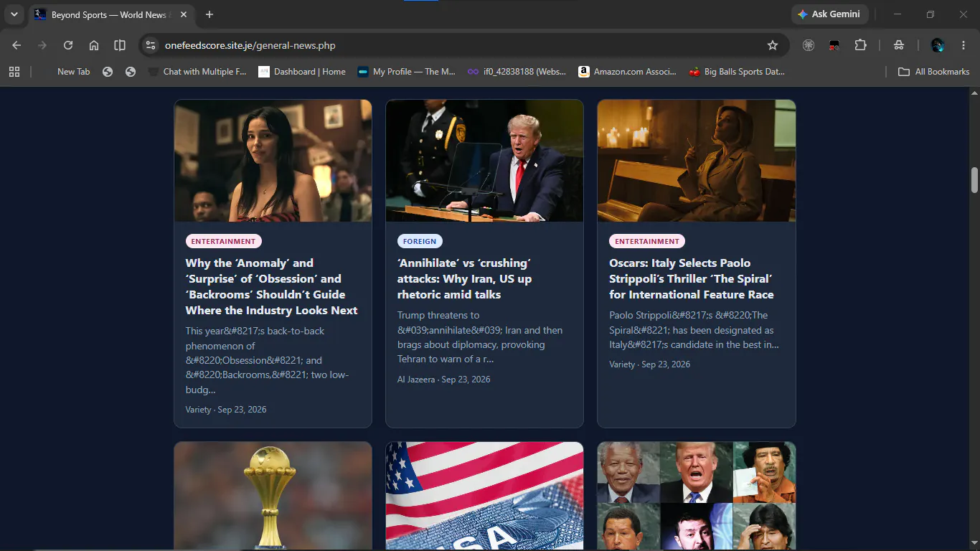
Task: Open My Profile — The M... bookmark
Action: (x=407, y=72)
